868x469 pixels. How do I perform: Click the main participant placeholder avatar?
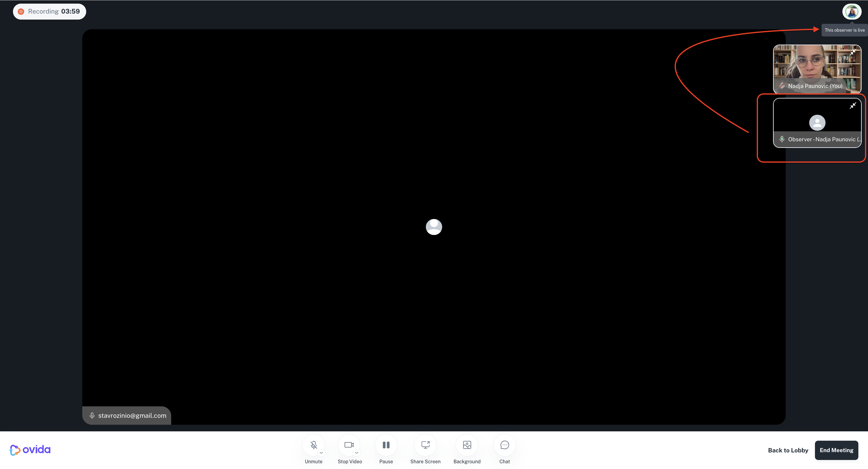click(x=434, y=227)
